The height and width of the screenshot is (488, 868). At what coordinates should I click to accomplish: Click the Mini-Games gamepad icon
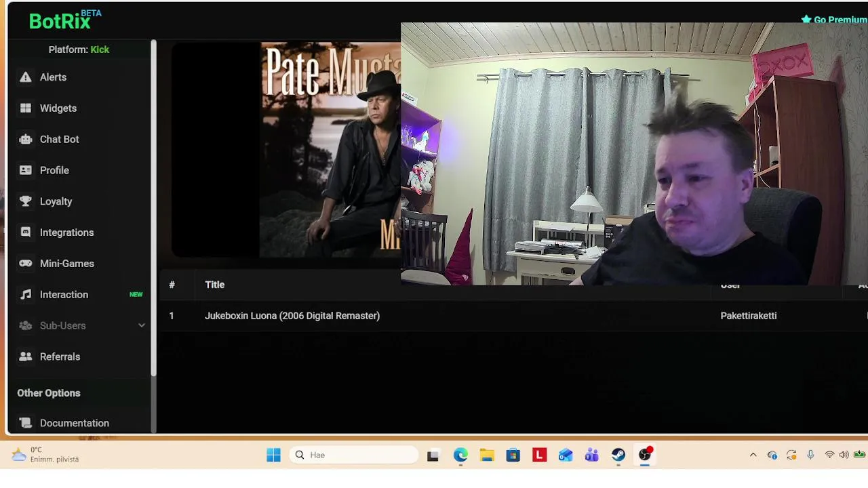point(26,264)
